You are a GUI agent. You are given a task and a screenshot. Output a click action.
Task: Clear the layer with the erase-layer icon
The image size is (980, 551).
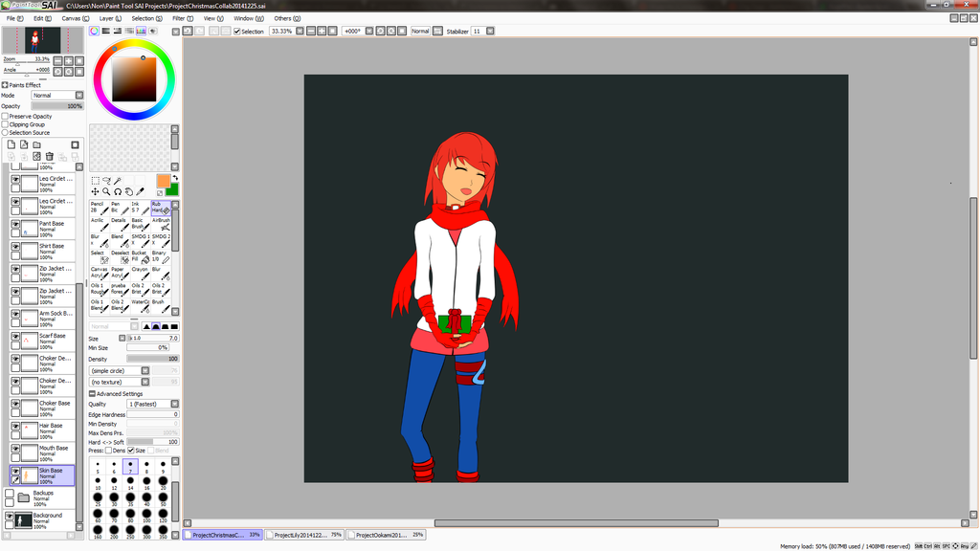point(37,156)
